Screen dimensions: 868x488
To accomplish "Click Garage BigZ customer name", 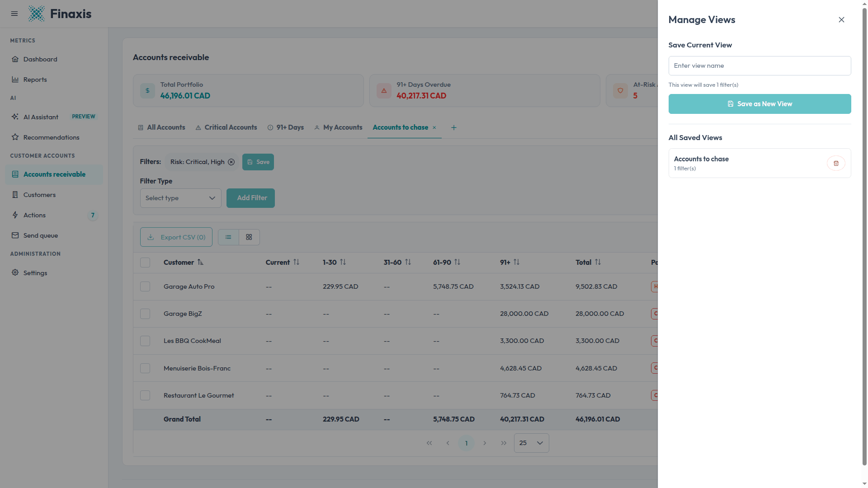I will [183, 314].
